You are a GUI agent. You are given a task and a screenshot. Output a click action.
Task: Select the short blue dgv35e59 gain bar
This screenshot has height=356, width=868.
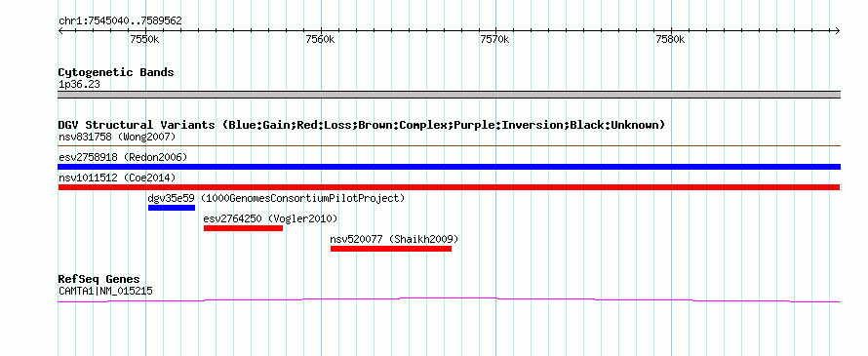point(172,208)
